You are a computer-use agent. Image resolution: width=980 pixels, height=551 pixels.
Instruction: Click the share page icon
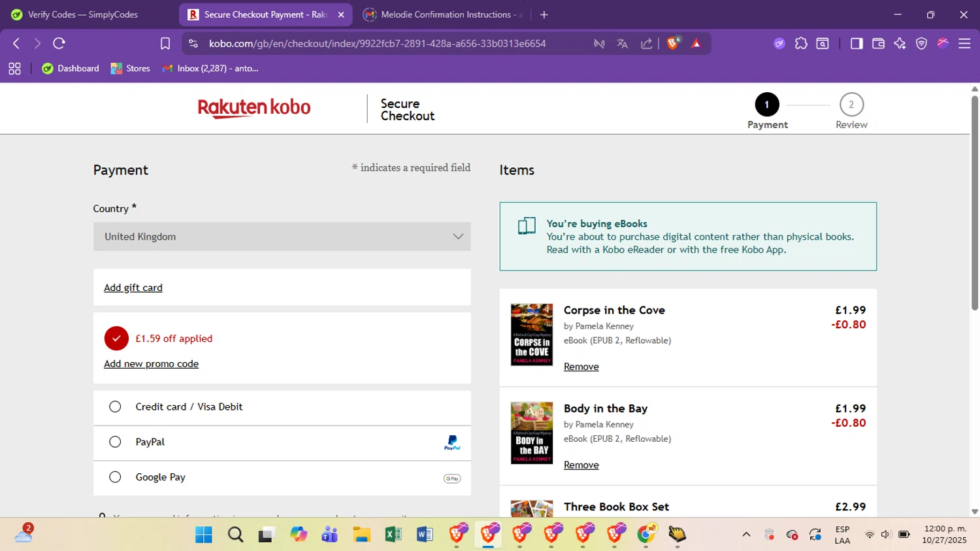[646, 44]
